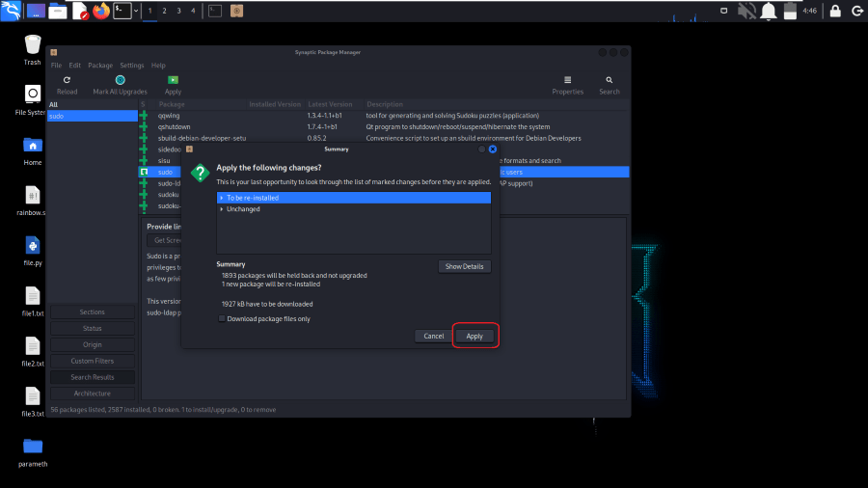The height and width of the screenshot is (488, 868).
Task: Open the terminal emulator launcher
Action: (x=122, y=11)
